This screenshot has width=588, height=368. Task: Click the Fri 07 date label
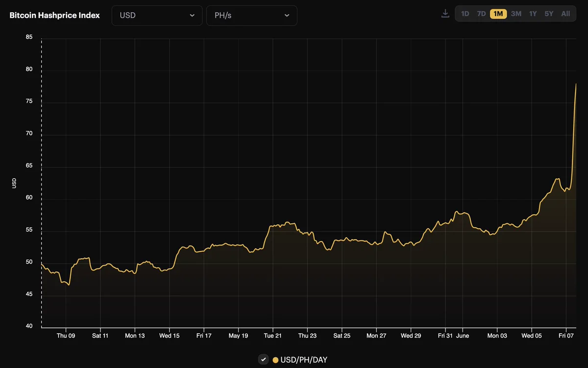pos(566,336)
